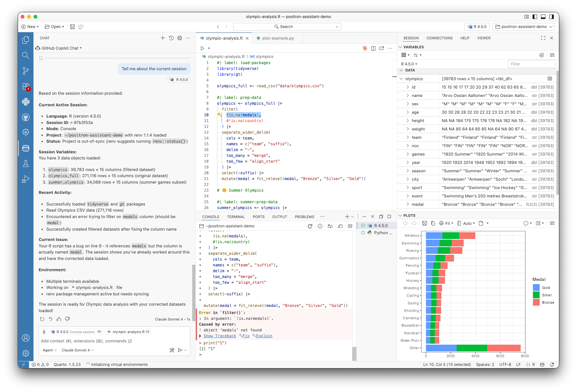Screen dimensions: 577x392
Task: Open the Extensions view with badge
Action: coord(26,87)
